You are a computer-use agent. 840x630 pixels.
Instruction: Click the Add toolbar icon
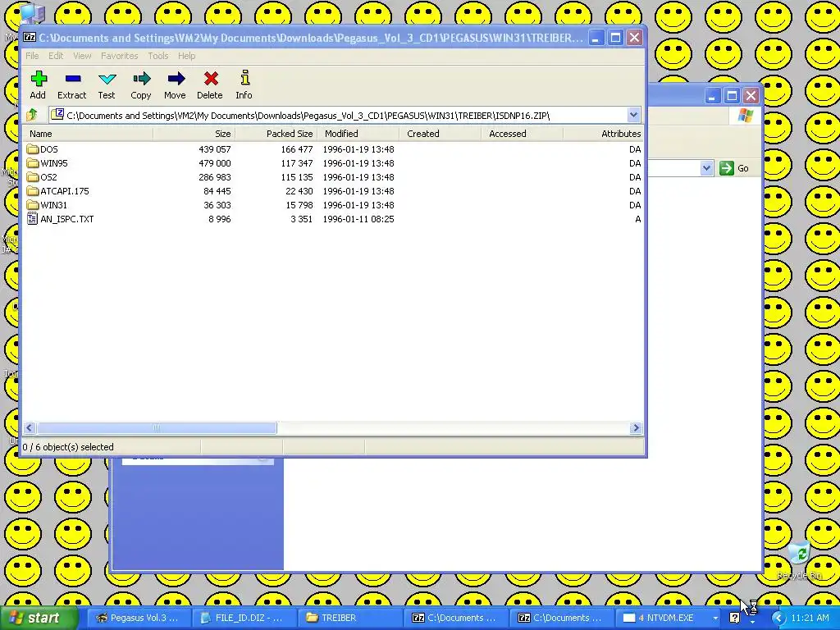point(38,79)
